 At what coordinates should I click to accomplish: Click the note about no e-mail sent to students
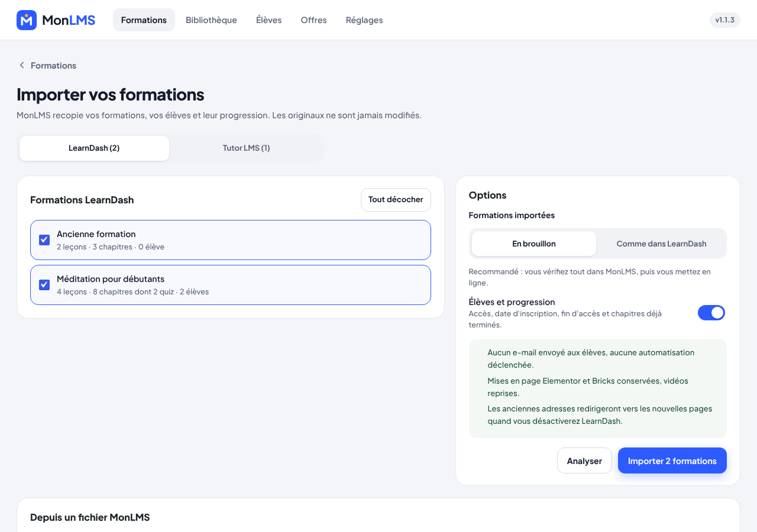[x=591, y=359]
